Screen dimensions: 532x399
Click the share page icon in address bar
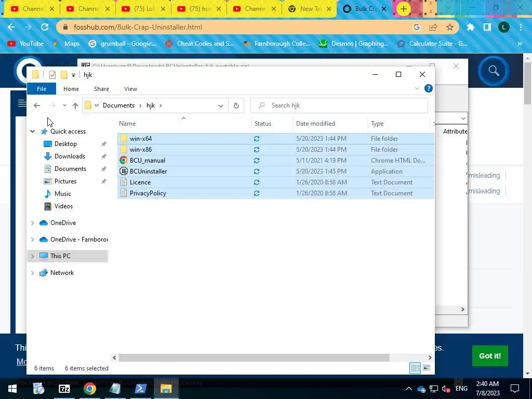coord(433,27)
